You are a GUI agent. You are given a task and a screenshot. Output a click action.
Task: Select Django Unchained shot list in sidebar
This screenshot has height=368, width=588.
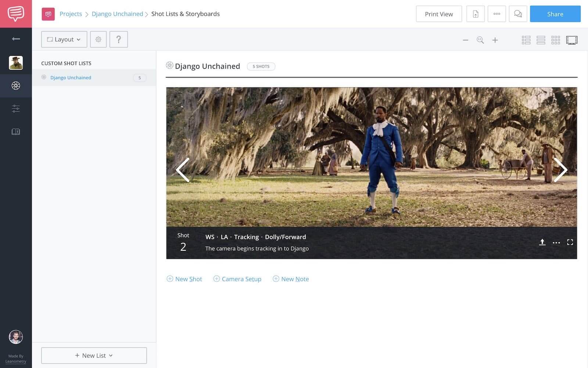pos(94,77)
